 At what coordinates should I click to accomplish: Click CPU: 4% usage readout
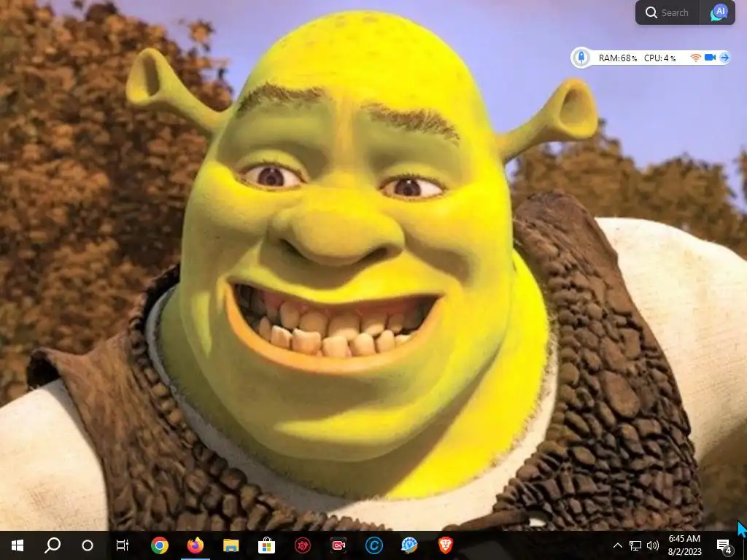659,58
